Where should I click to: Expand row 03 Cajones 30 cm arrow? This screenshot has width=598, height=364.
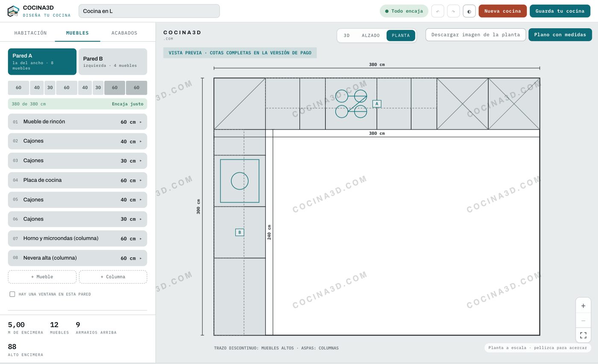141,161
